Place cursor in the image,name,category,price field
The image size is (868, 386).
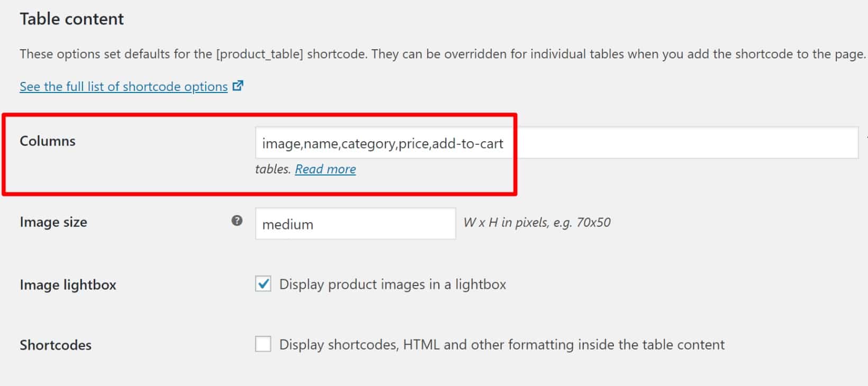pyautogui.click(x=384, y=143)
